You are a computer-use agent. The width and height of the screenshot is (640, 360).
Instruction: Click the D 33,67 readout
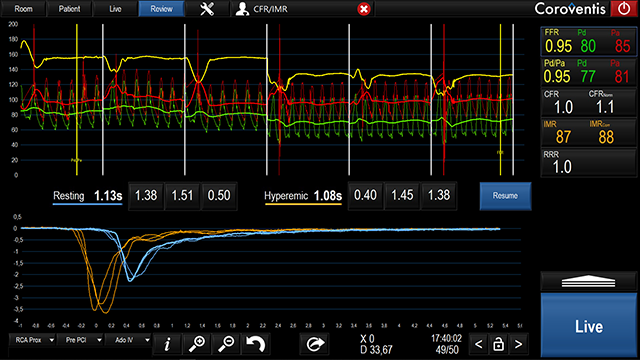point(376,350)
